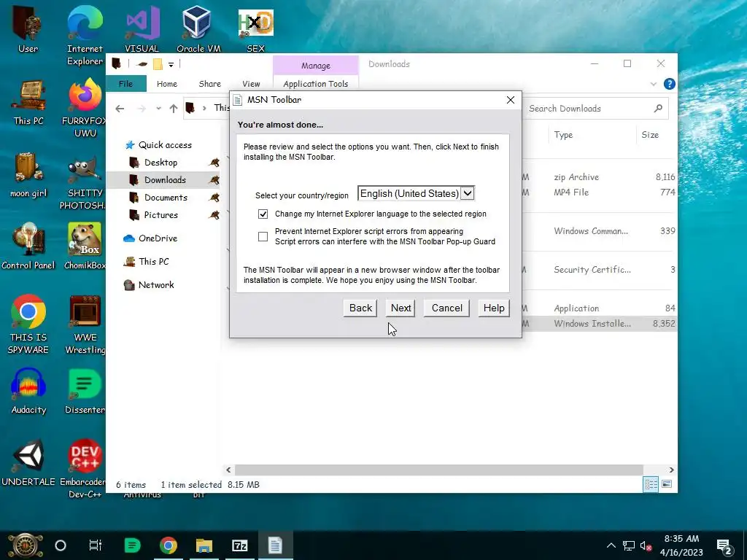Open the Visual Studio desktop shortcut
The image size is (747, 560).
coord(142,29)
